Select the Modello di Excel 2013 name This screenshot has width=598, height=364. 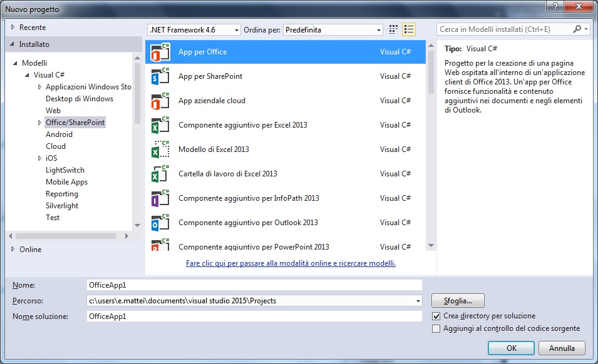coord(214,149)
